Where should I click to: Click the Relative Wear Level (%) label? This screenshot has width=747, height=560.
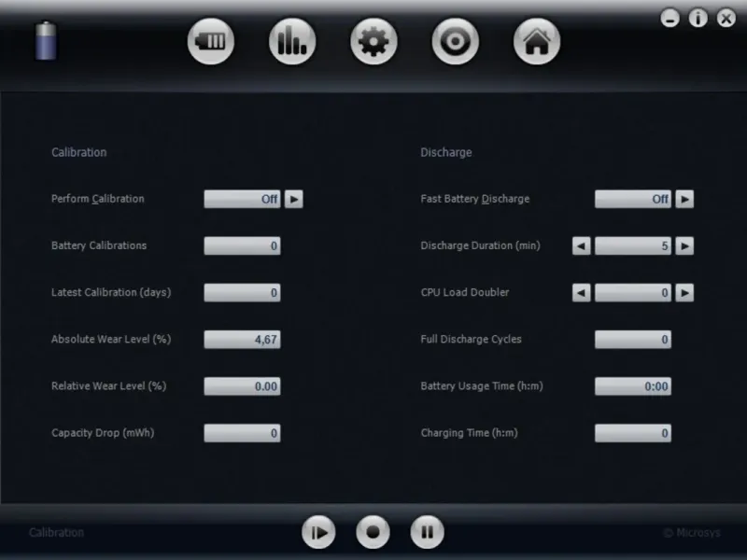pyautogui.click(x=108, y=385)
